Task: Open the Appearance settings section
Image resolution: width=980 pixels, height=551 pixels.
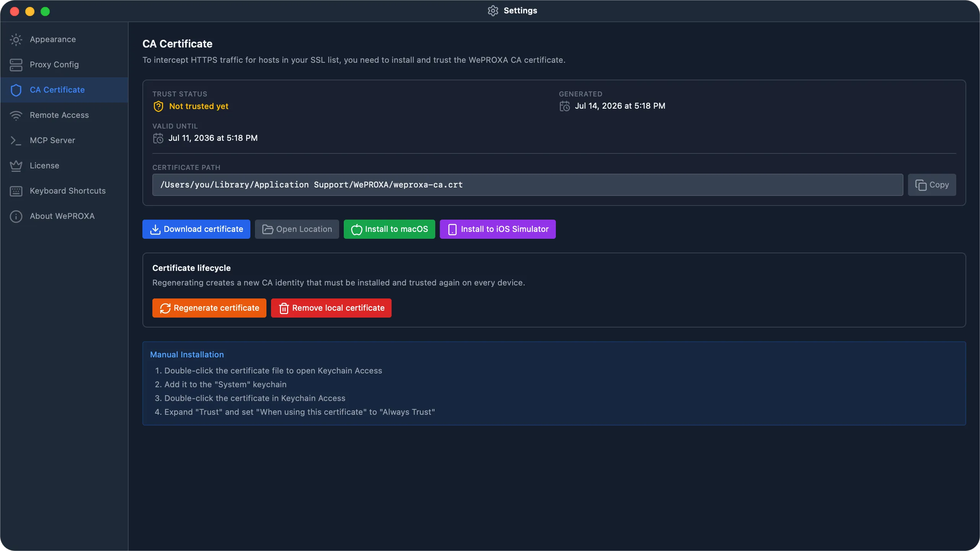Action: (64, 39)
